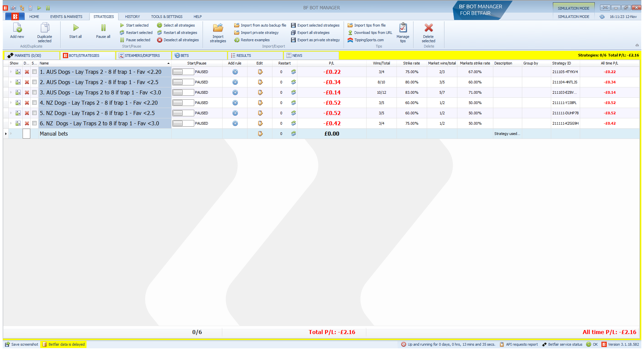Open Manage tips clipboard icon
This screenshot has height=351, width=644.
point(403,28)
